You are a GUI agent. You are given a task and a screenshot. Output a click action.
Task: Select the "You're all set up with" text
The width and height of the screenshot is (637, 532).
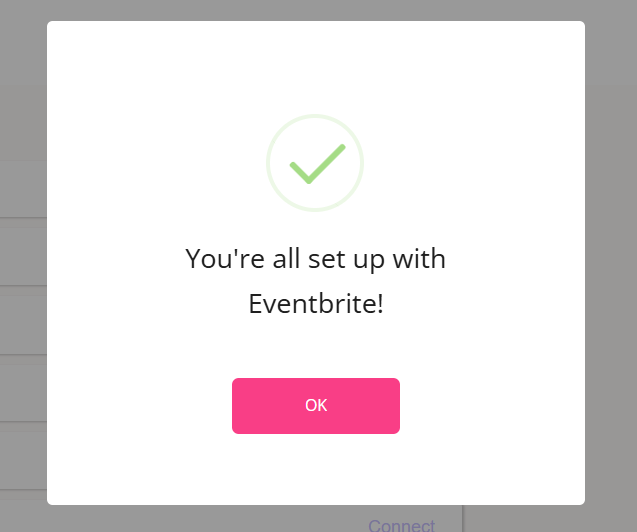coord(315,259)
